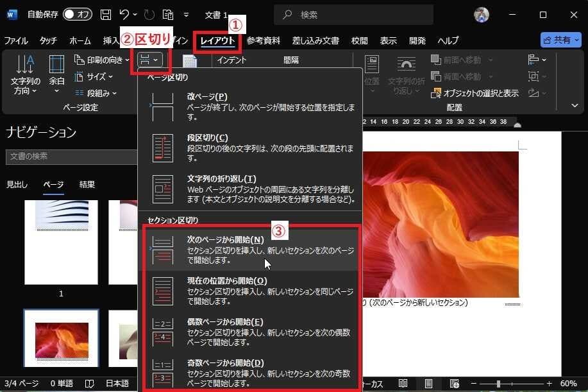Click even page section break (偶数ページから開始) icon

coord(162,332)
